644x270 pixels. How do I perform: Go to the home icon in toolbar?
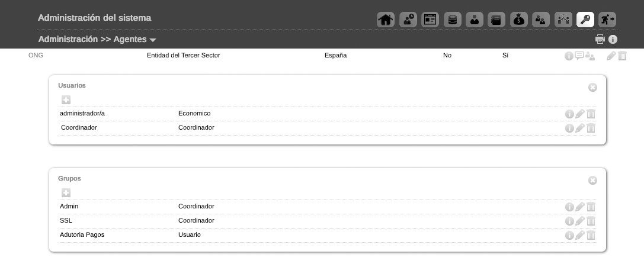(386, 20)
